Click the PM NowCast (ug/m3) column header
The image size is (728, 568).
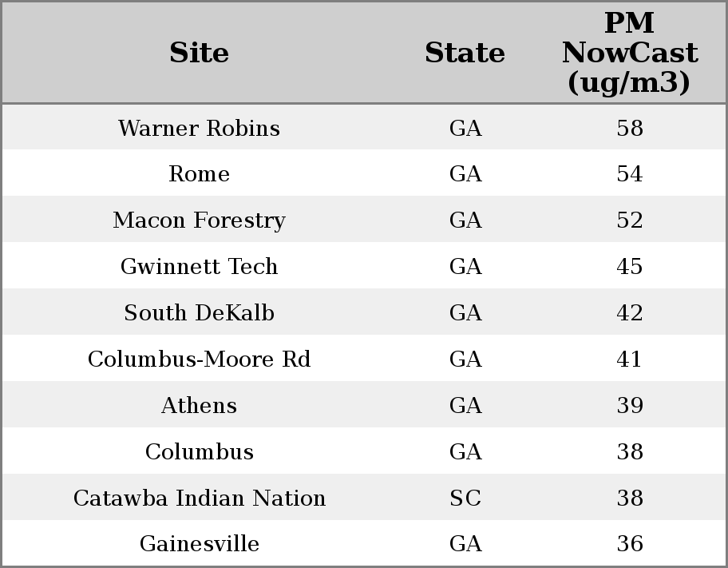[629, 54]
